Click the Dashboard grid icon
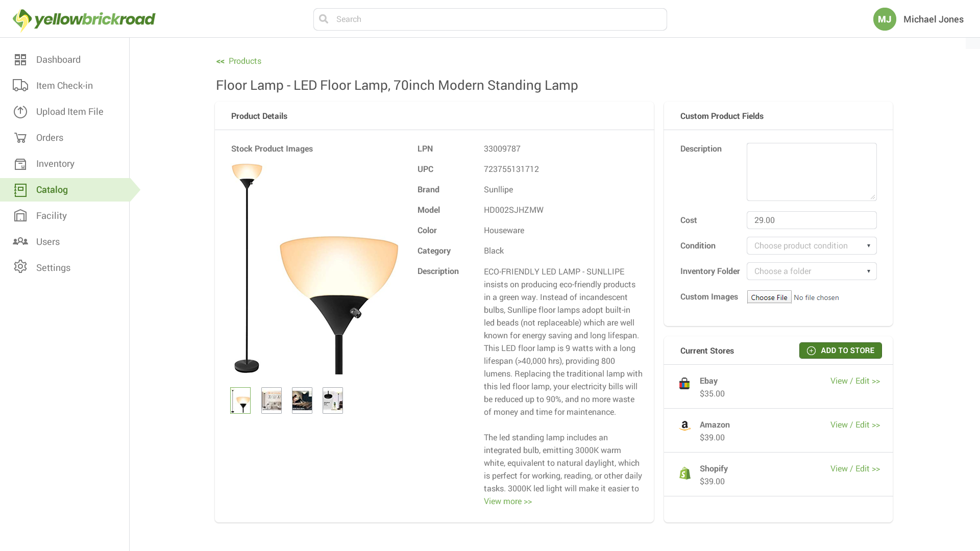Screen dimensions: 980x551 [x=20, y=60]
